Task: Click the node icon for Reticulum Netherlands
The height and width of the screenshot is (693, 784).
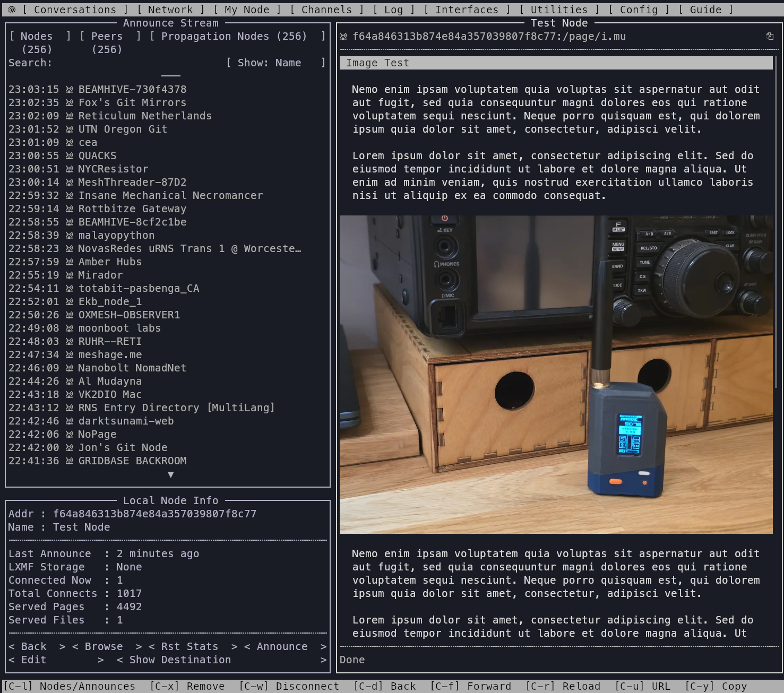Action: (x=69, y=116)
